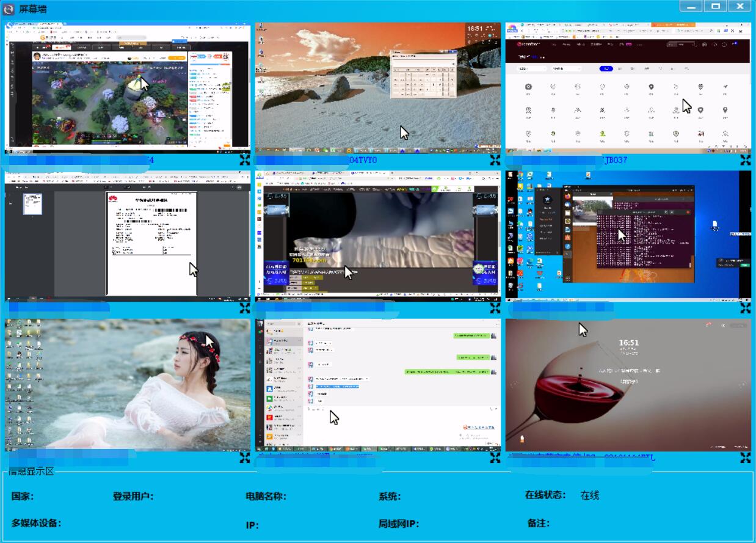Expand the beach wallpaper desktop to fullscreen
Screen dimensions: 756x543
point(495,160)
